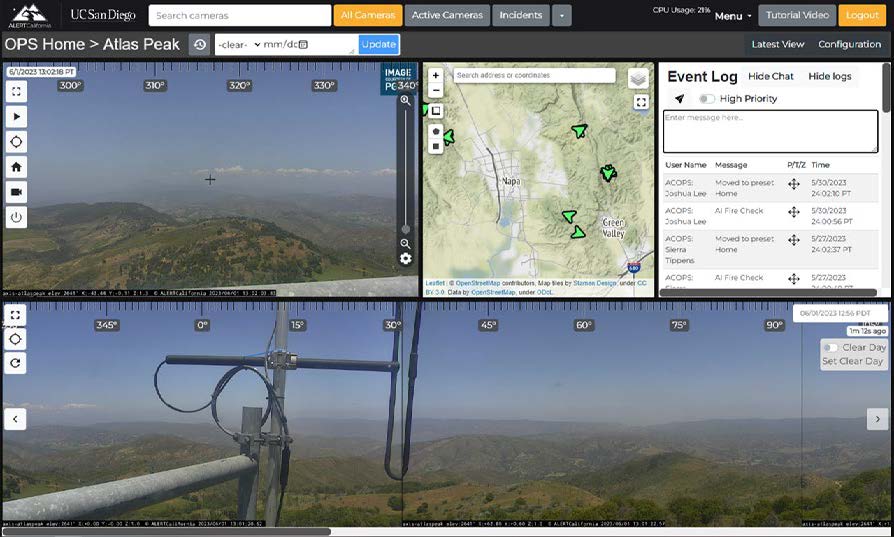
Task: Click the home preset icon on camera view
Action: [16, 167]
